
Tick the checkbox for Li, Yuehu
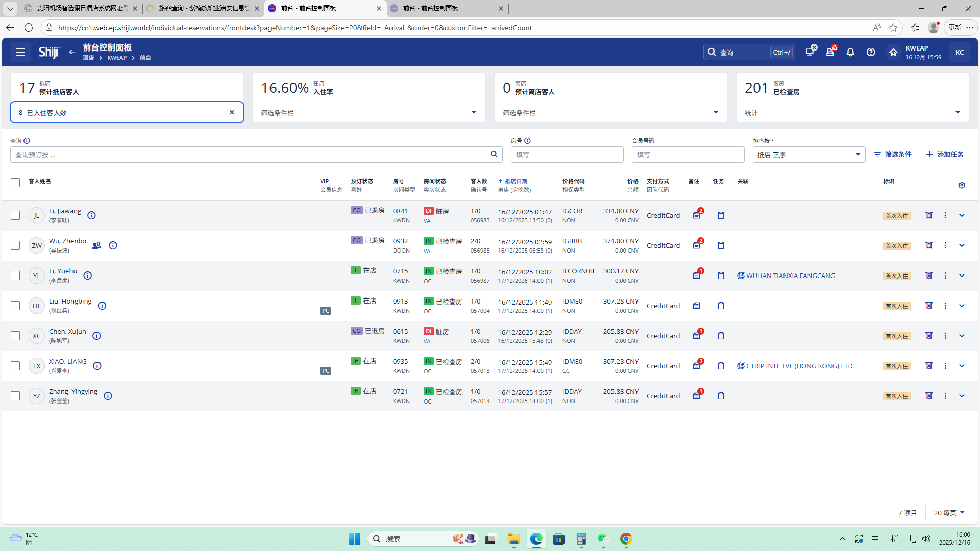point(15,275)
